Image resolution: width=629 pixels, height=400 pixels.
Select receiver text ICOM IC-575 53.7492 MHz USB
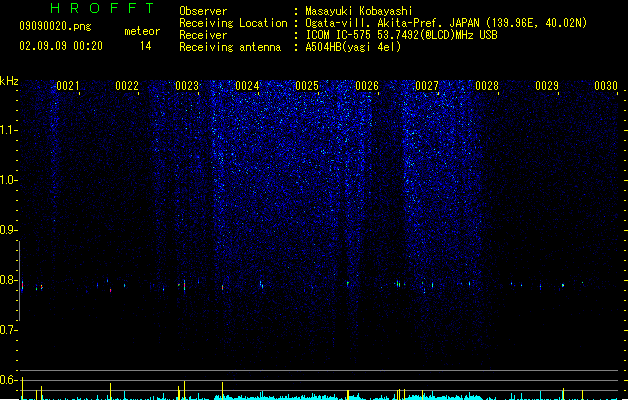pyautogui.click(x=402, y=35)
